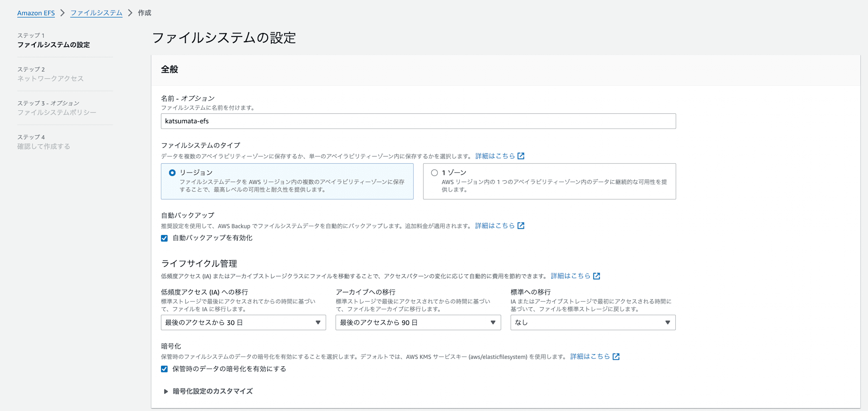Screen dimensions: 868x411
Task: Open 詳細はこちら link for ライフサイクル管理
Action: [571, 276]
